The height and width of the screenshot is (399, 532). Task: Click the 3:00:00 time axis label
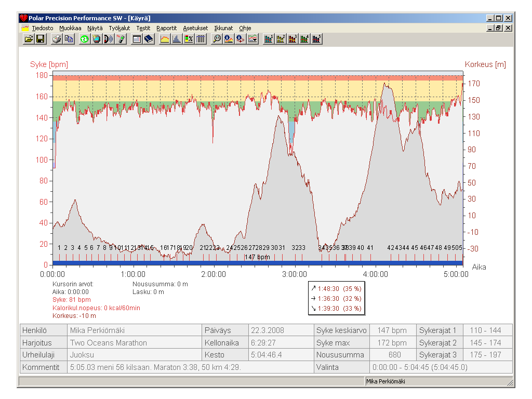[294, 274]
